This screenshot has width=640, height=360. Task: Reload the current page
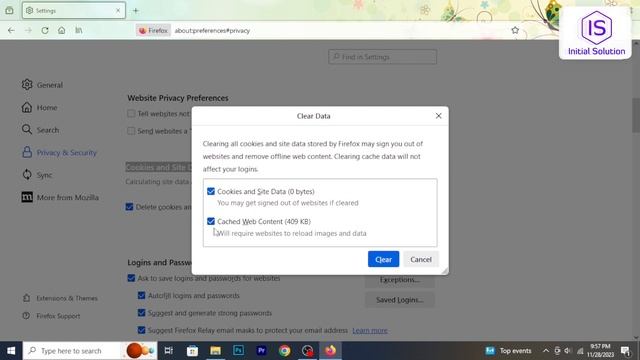click(x=45, y=31)
